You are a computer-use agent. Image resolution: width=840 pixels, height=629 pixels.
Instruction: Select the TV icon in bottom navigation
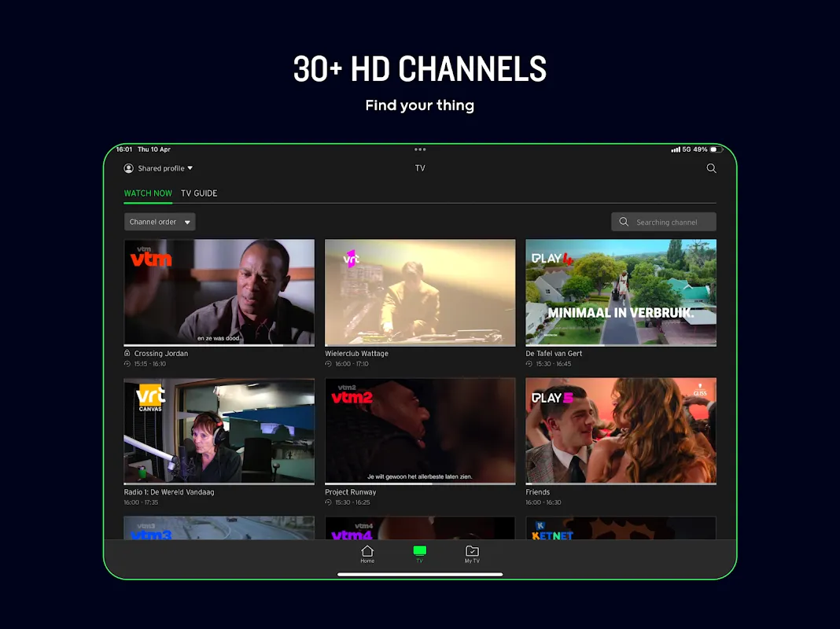point(419,554)
